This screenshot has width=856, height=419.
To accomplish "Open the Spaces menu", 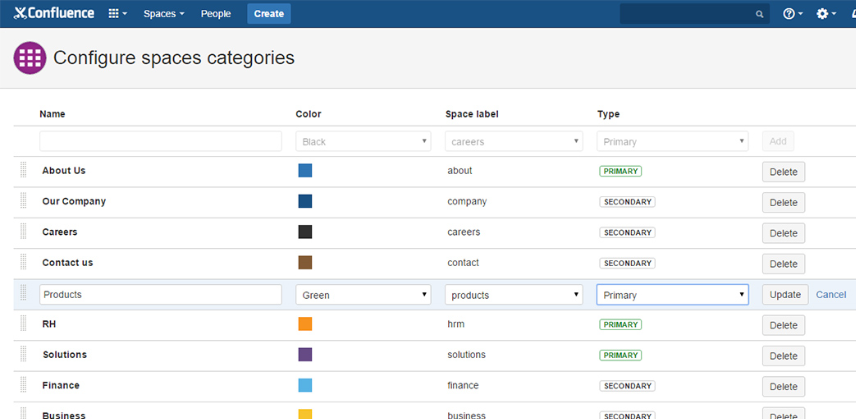I will coord(164,14).
